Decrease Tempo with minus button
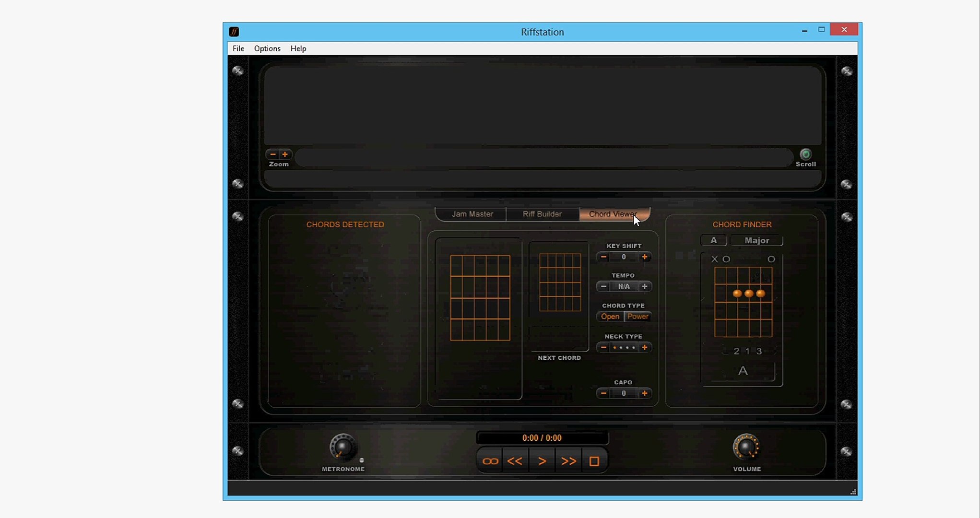Viewport: 980px width, 518px height. [603, 286]
